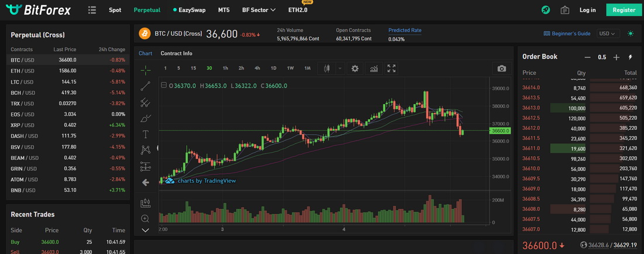Open the Perpetual menu item
The image size is (644, 254).
[x=147, y=10]
